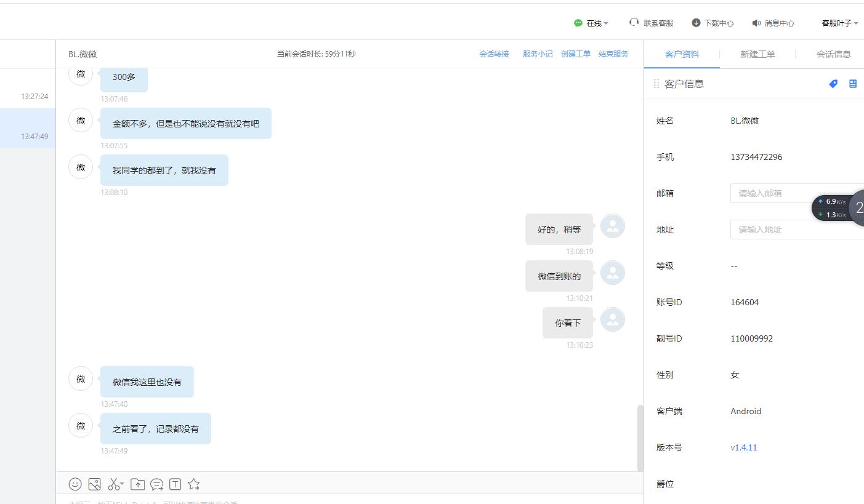864x504 pixels.
Task: Click the 结束服务 link
Action: pyautogui.click(x=613, y=54)
